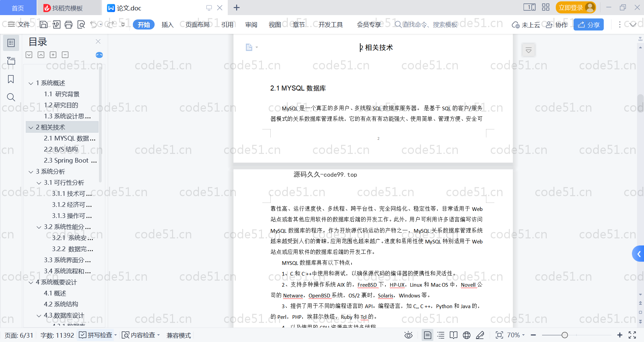Collapse the '3.1 可行性分析' outline node
The width and height of the screenshot is (644, 342).
tap(39, 183)
